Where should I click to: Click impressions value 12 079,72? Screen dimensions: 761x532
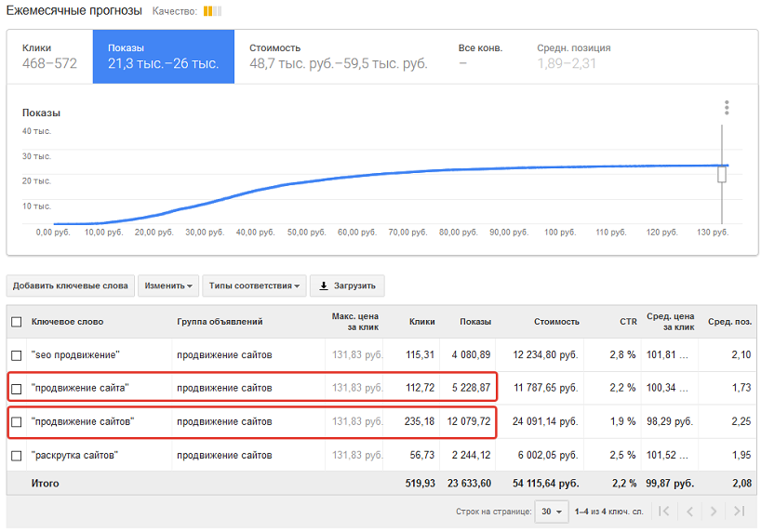(x=469, y=421)
